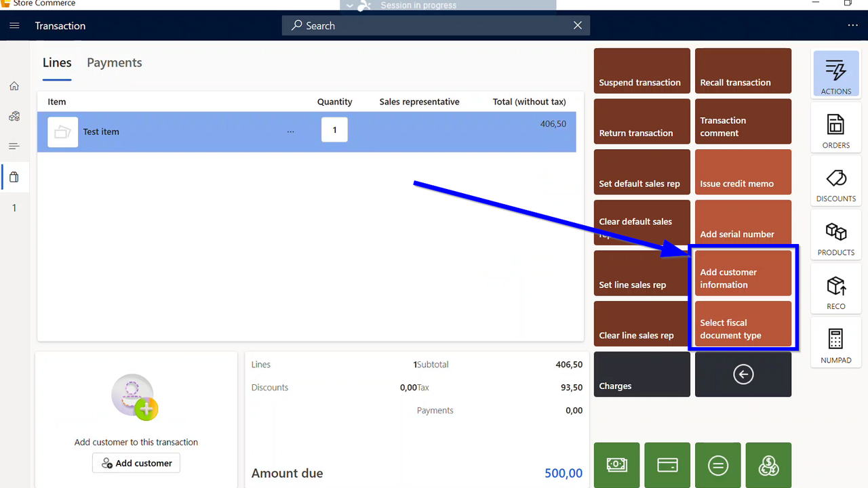Click Select fiscal document type
This screenshot has height=488, width=868.
[x=743, y=323]
